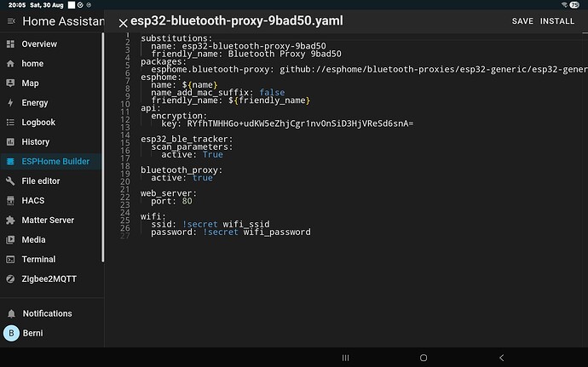Click the home house icon
588x367 pixels.
(10, 64)
